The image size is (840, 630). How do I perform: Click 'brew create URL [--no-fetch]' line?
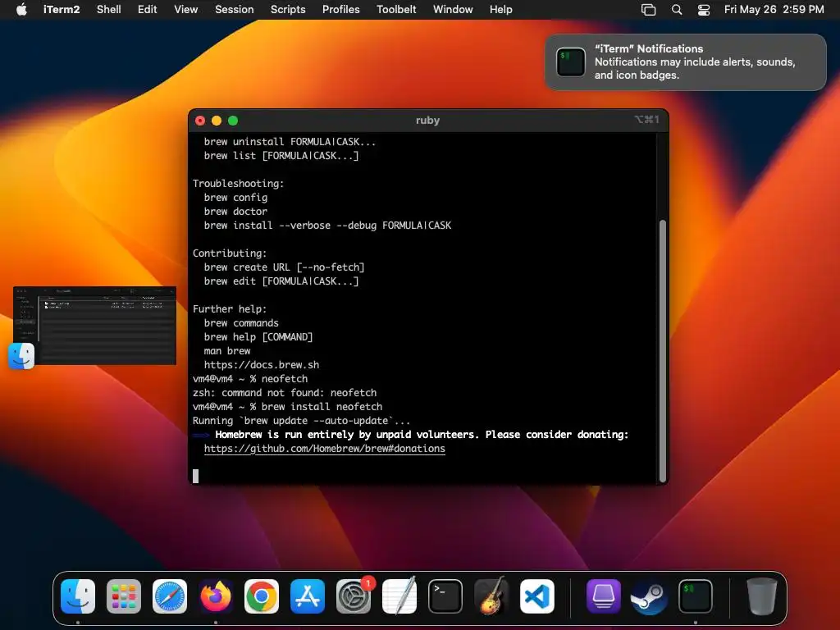284,267
